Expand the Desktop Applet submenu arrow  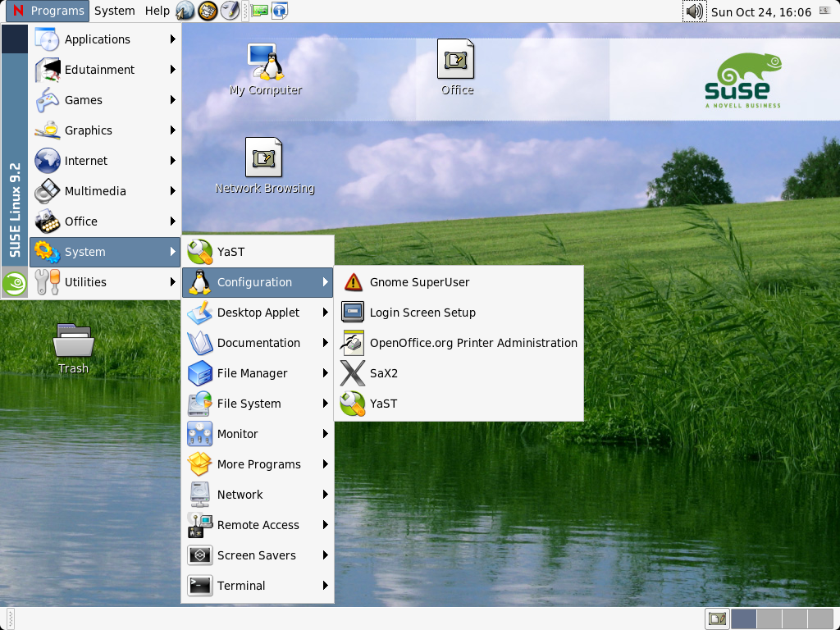click(x=325, y=313)
